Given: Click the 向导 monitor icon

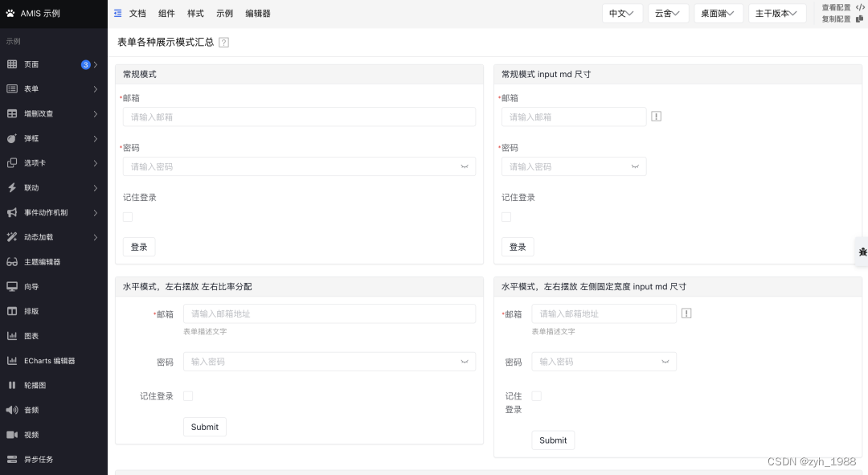Looking at the screenshot, I should coord(11,286).
